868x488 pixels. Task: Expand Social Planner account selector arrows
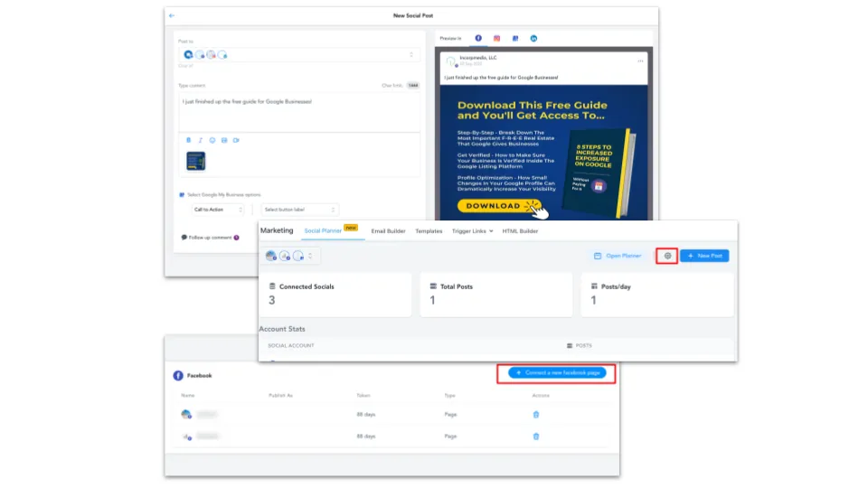coord(310,256)
